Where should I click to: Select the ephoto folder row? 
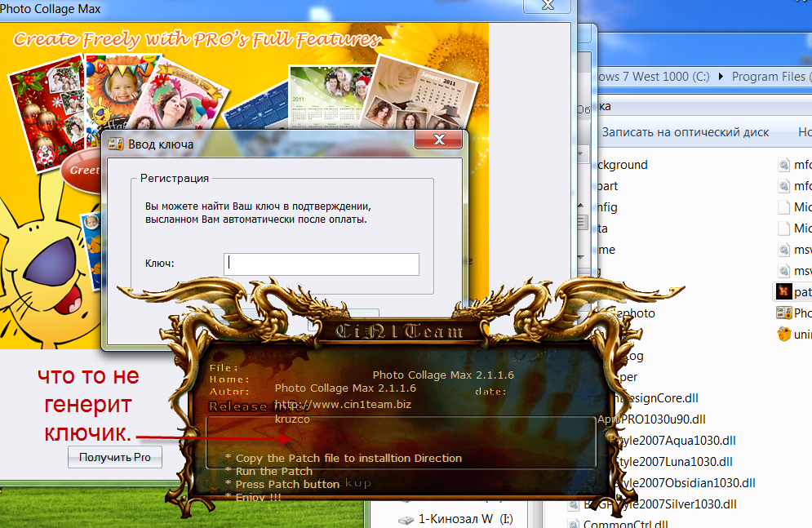pos(634,313)
